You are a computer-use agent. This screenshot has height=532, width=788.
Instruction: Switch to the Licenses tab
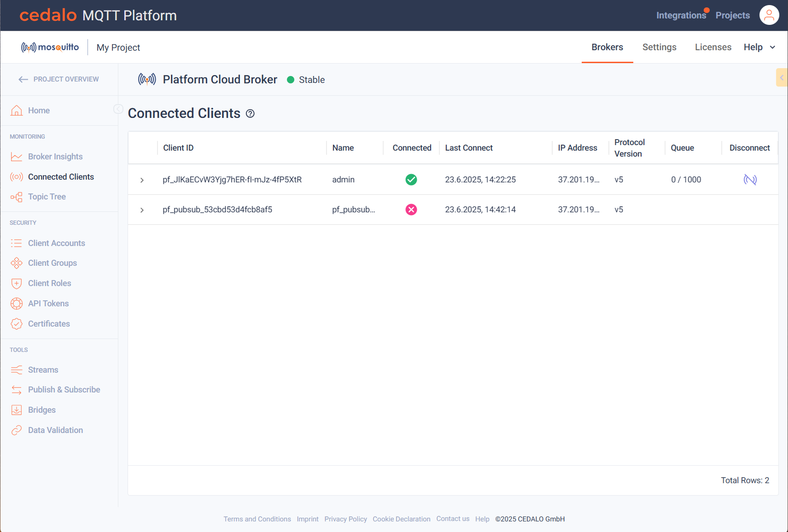[713, 47]
